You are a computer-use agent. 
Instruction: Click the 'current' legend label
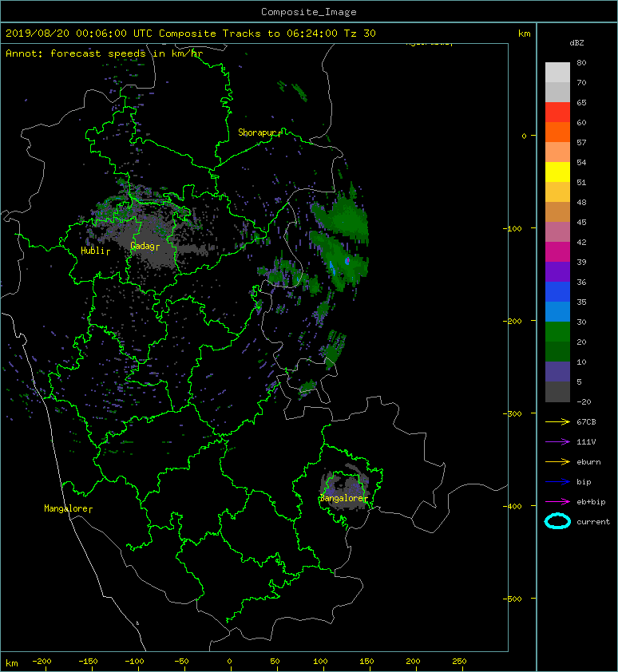click(x=593, y=522)
